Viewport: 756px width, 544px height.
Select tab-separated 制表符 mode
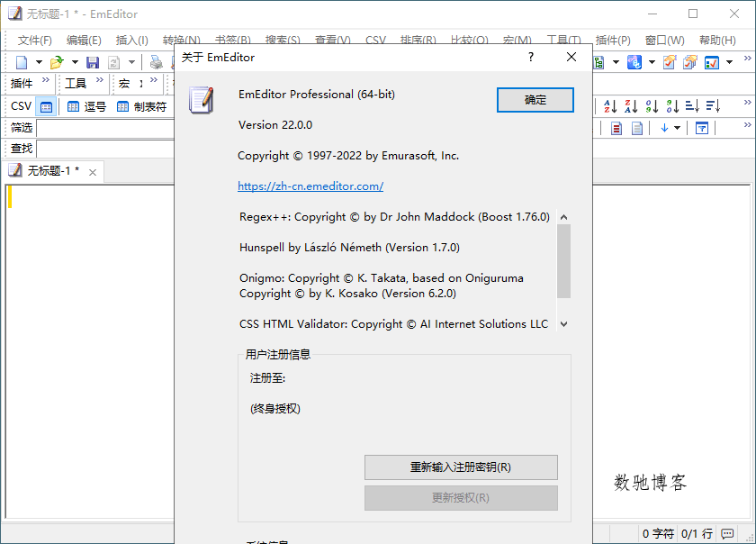click(x=142, y=106)
